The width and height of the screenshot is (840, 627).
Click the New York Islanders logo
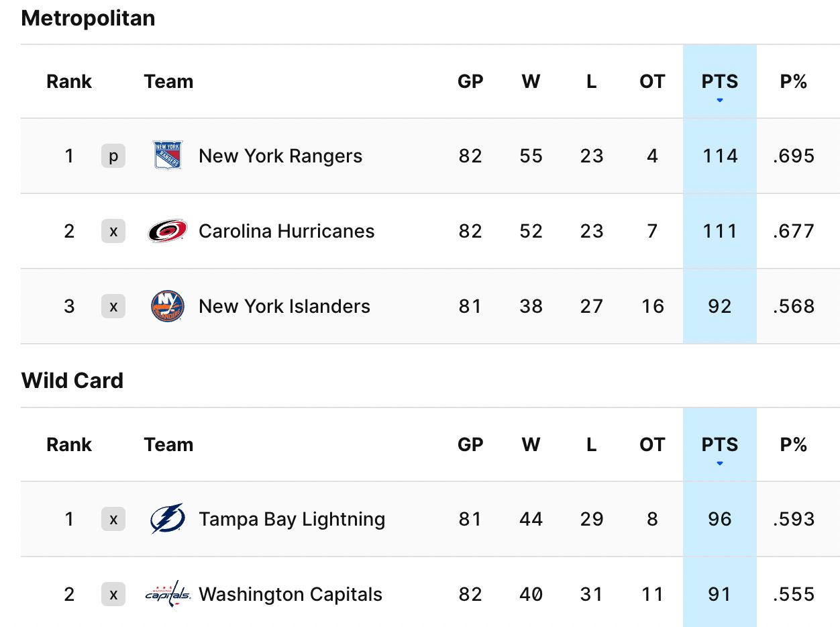(x=168, y=306)
